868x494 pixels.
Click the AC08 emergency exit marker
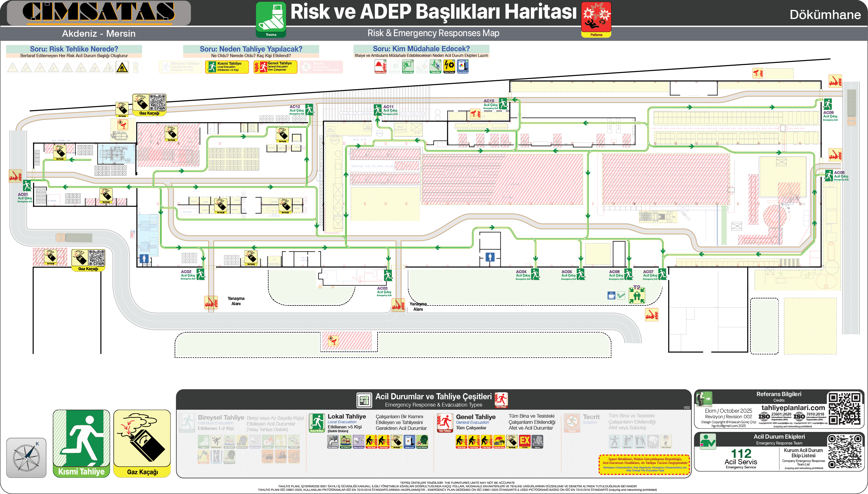pos(829,175)
